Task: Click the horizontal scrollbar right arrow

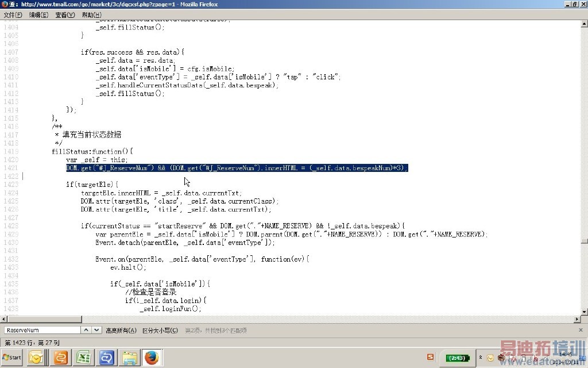Action: 577,319
